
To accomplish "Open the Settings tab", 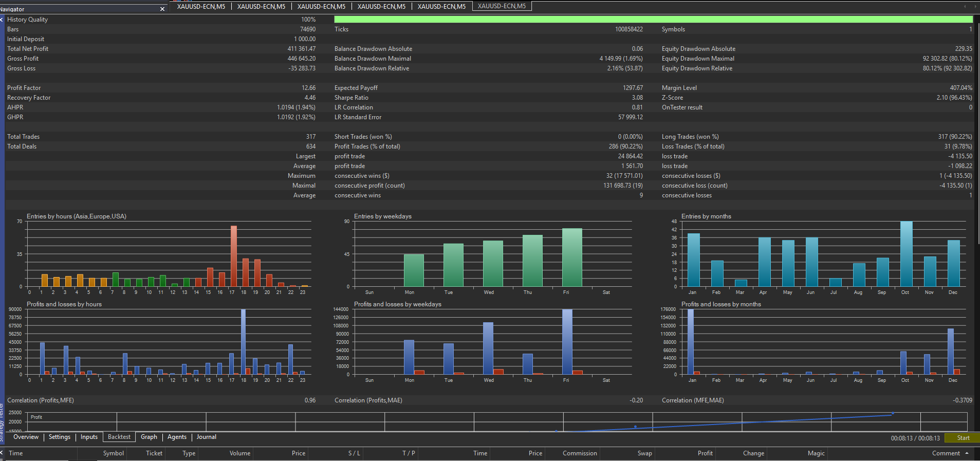I will [60, 437].
